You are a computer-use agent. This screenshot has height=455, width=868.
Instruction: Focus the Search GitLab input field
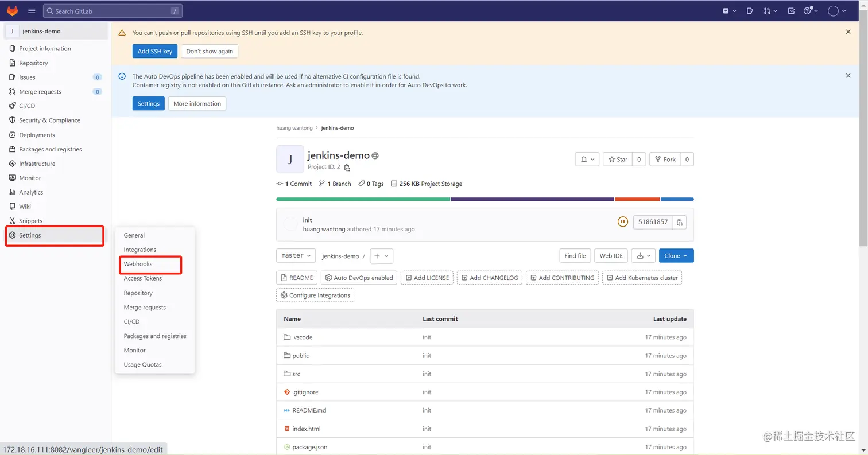click(113, 11)
